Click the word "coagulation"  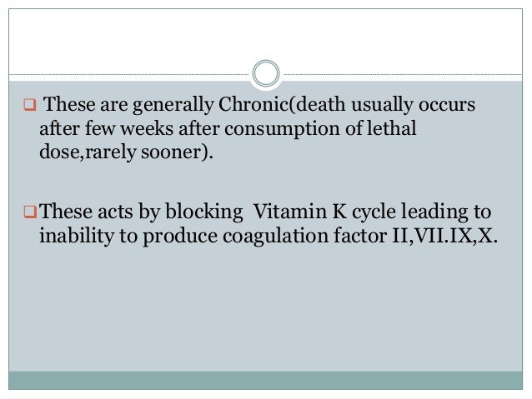click(x=275, y=237)
